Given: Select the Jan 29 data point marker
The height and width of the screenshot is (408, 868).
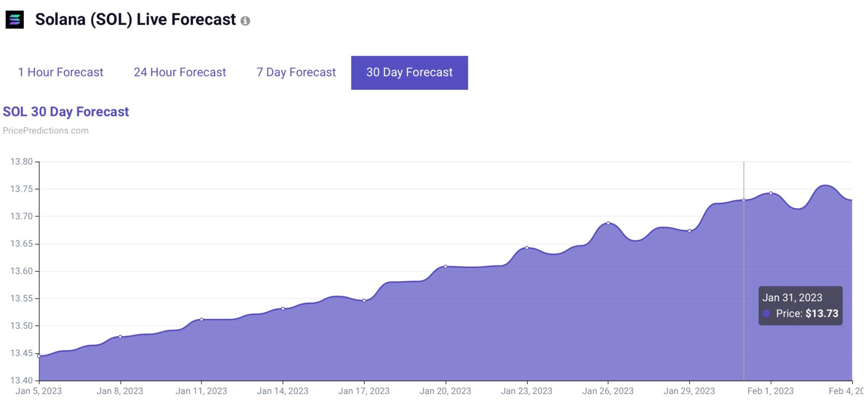Looking at the screenshot, I should pyautogui.click(x=690, y=231).
